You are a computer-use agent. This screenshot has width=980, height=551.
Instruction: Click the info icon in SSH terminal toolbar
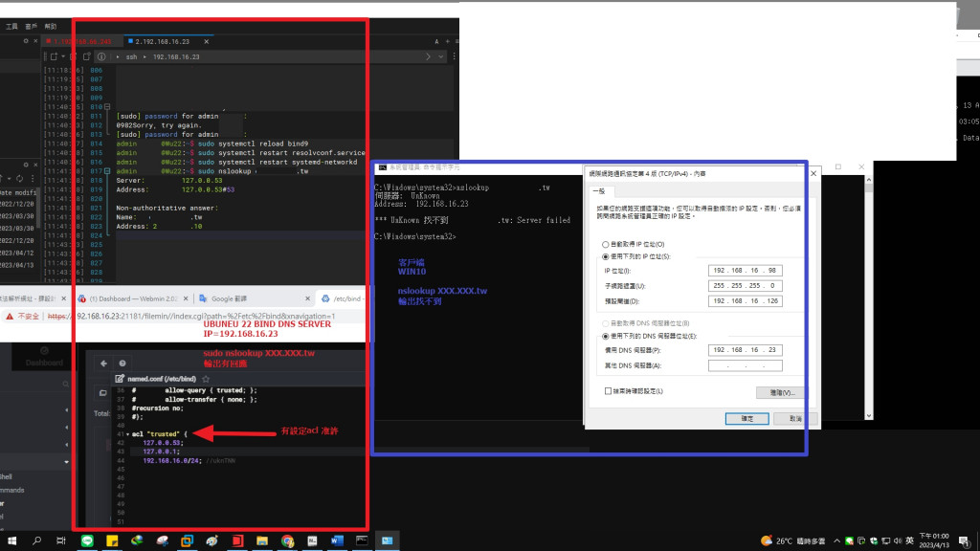101,56
